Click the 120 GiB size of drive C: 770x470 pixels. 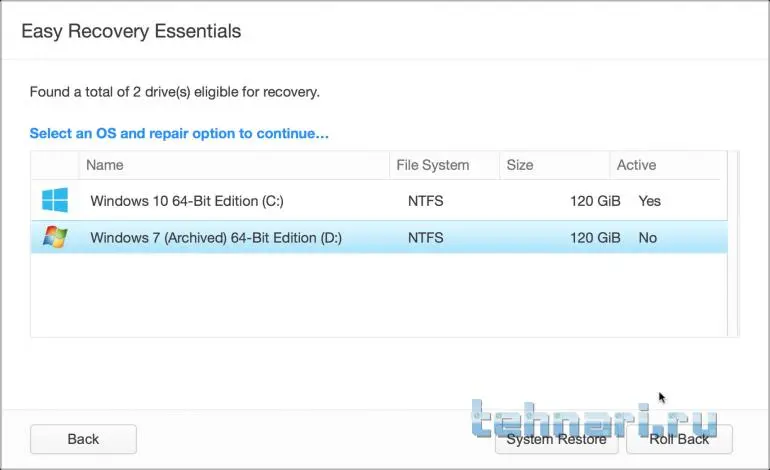tap(594, 201)
